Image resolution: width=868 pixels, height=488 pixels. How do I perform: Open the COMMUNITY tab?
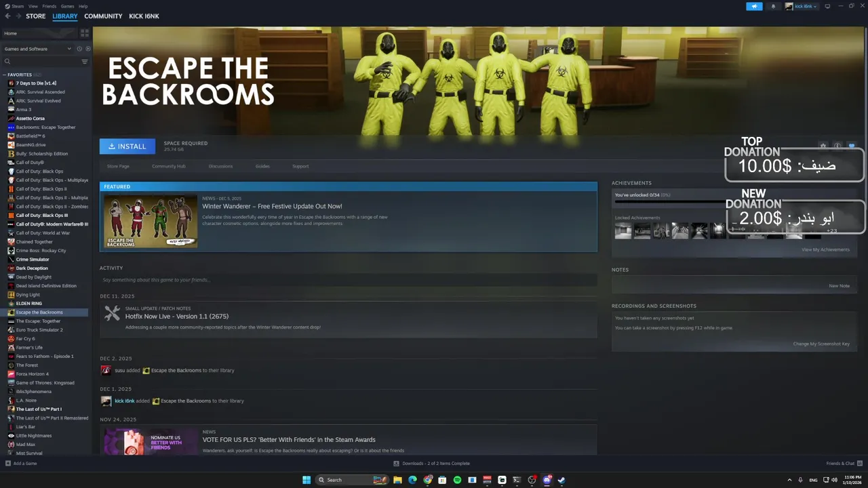pyautogui.click(x=103, y=16)
